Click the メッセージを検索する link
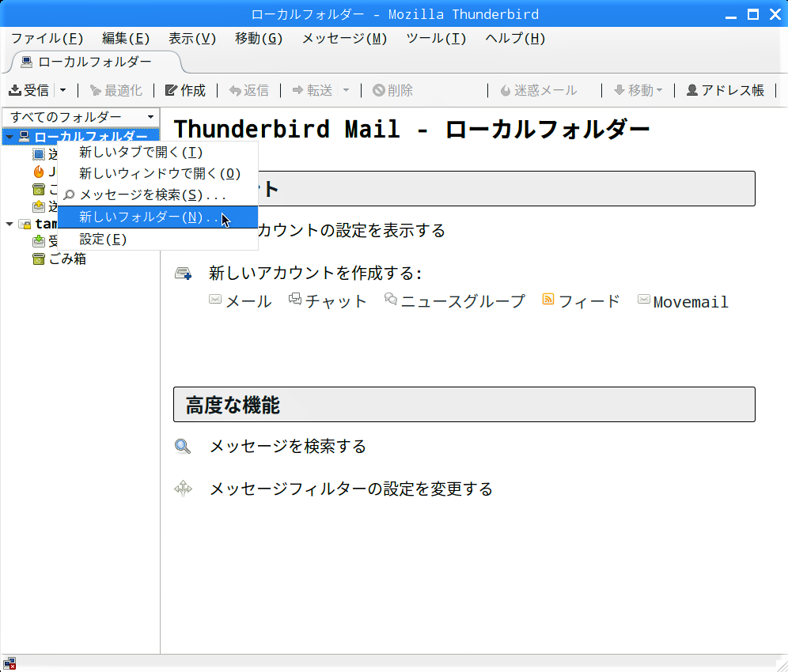 click(x=287, y=446)
